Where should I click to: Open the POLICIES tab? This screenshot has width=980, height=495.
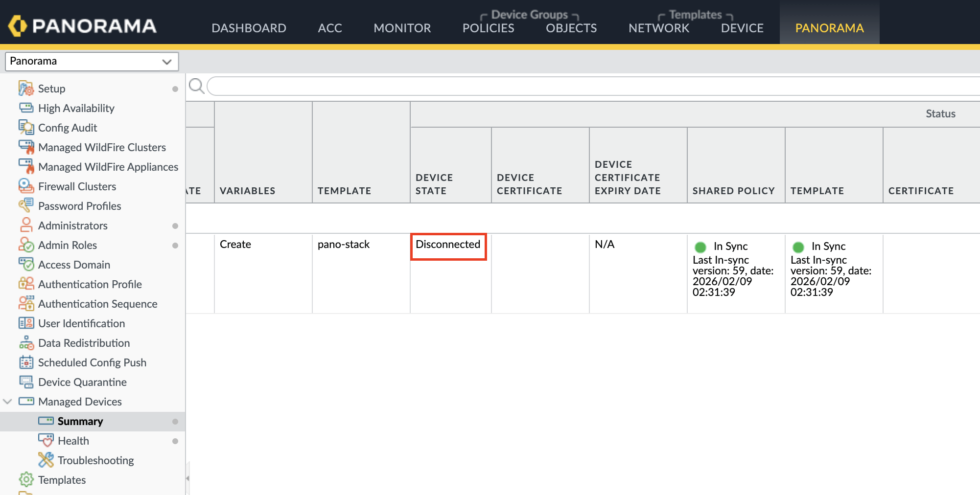[488, 28]
